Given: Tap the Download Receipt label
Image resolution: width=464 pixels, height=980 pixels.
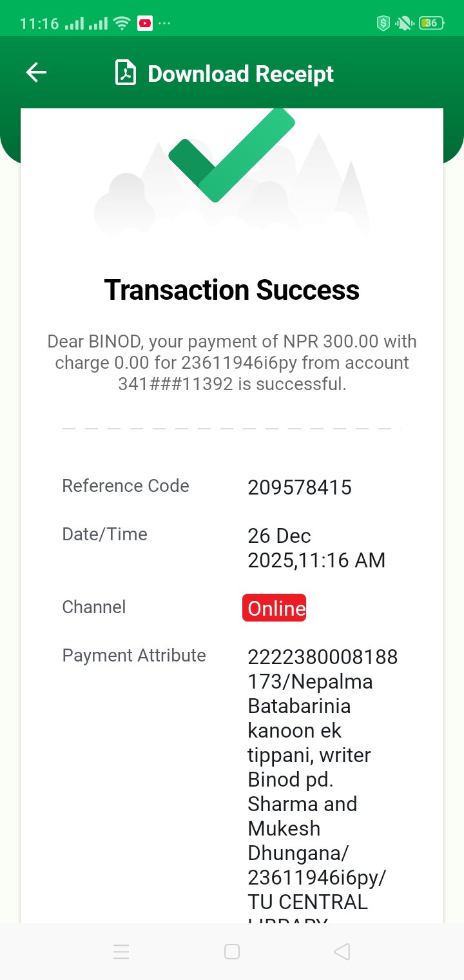Looking at the screenshot, I should click(240, 74).
